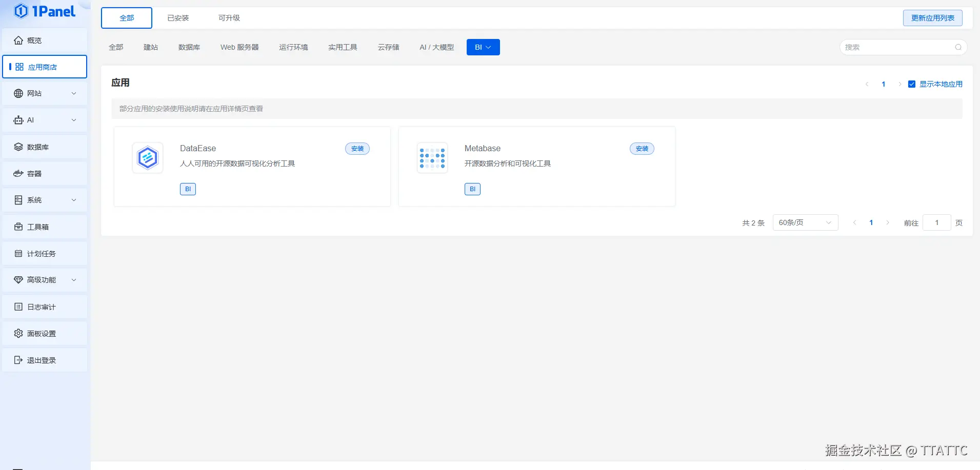Open the 数据库 layers icon

(x=18, y=147)
